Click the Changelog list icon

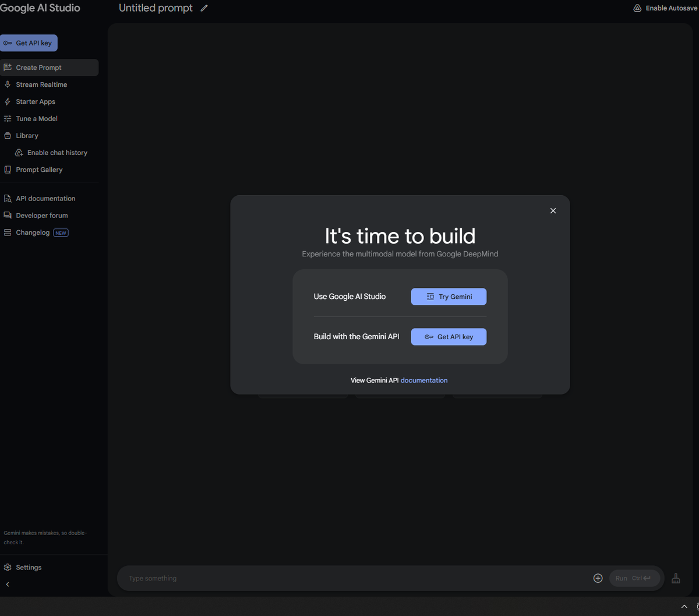coord(8,233)
